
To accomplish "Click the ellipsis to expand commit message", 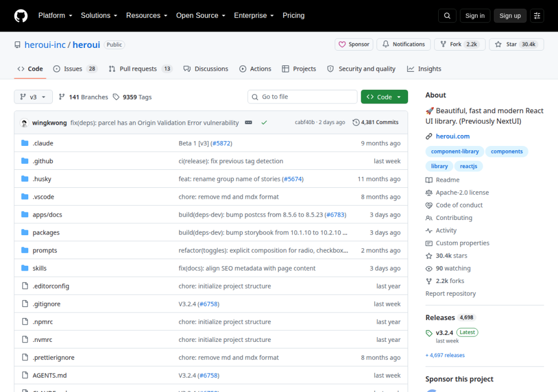I will (248, 122).
